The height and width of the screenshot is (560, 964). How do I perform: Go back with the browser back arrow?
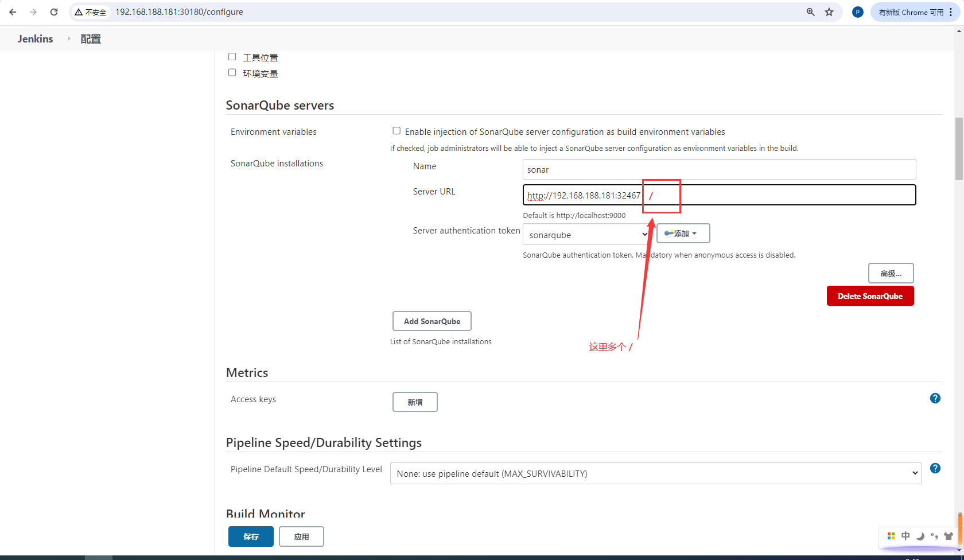(13, 12)
